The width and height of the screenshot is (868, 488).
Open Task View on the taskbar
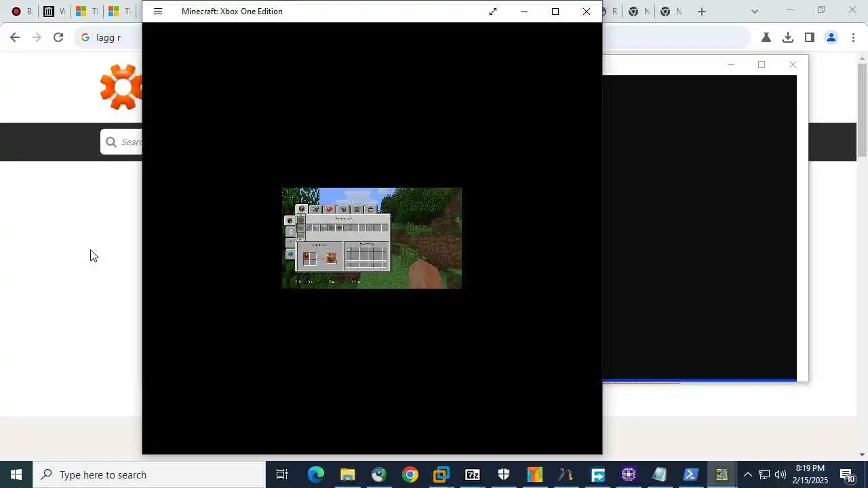point(282,474)
